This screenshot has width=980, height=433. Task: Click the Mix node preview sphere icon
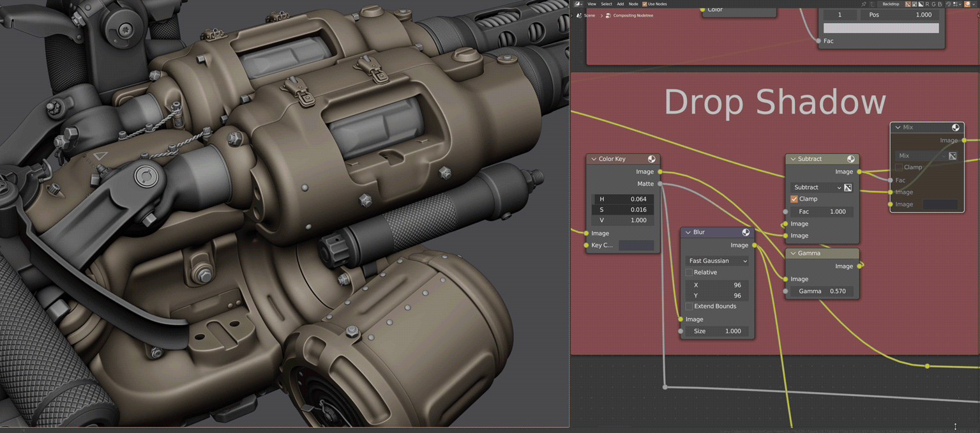pos(955,127)
